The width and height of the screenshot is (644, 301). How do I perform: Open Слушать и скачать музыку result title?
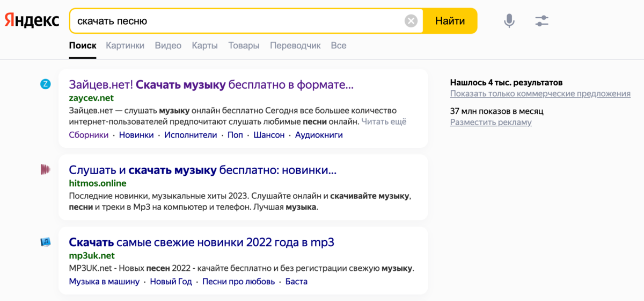point(203,170)
